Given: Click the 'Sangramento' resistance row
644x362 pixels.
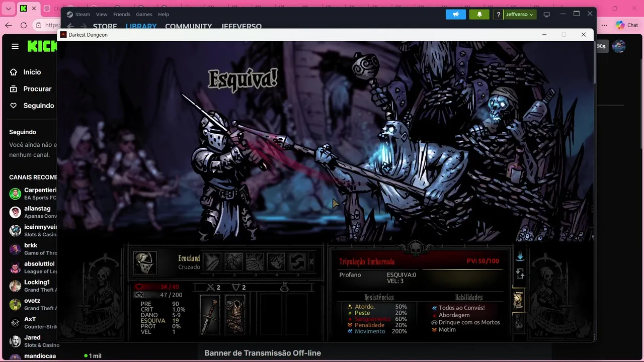Looking at the screenshot, I should pos(377,319).
